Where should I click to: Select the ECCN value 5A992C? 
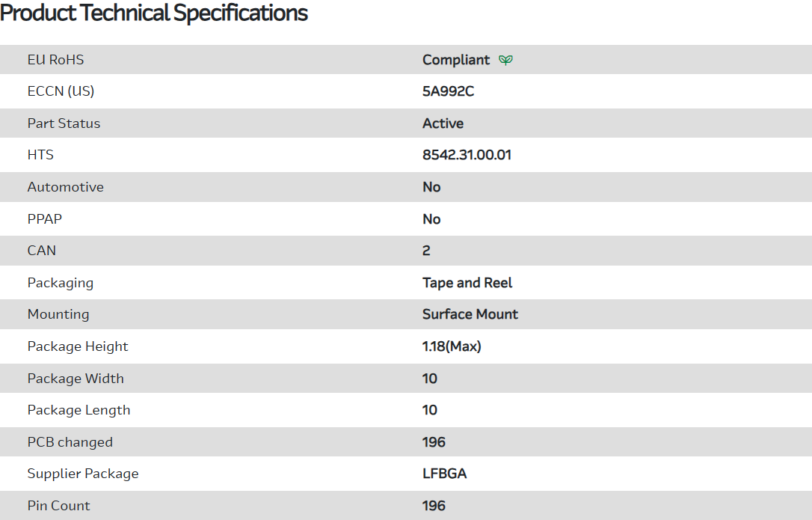(x=449, y=91)
